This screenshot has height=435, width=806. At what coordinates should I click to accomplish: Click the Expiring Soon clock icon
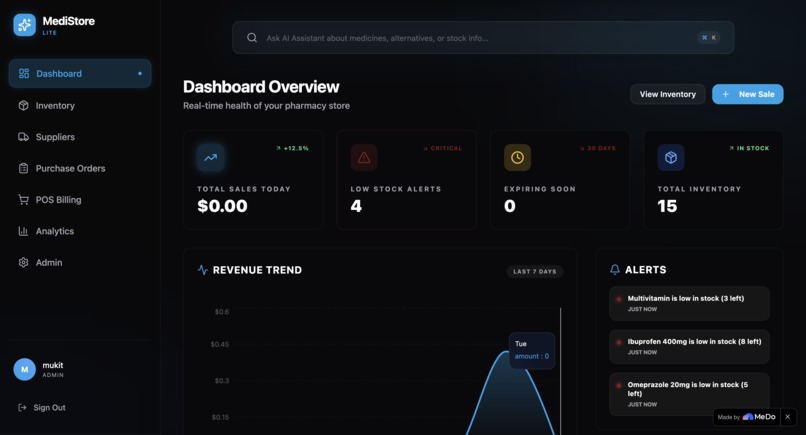(x=517, y=157)
